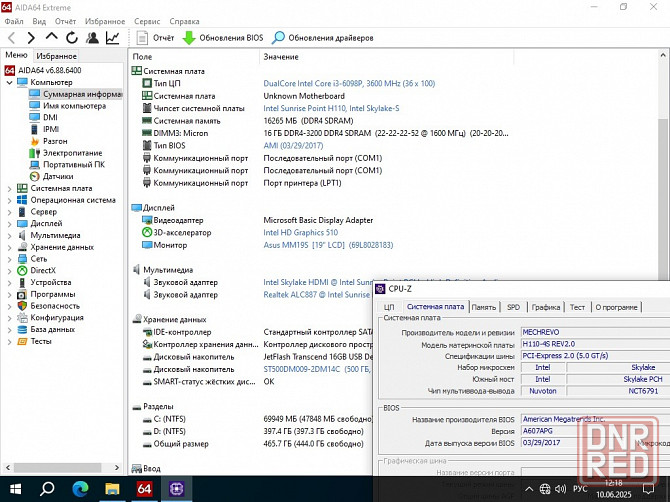670x502 pixels.
Task: Open the user management toolbar icon
Action: click(x=92, y=38)
